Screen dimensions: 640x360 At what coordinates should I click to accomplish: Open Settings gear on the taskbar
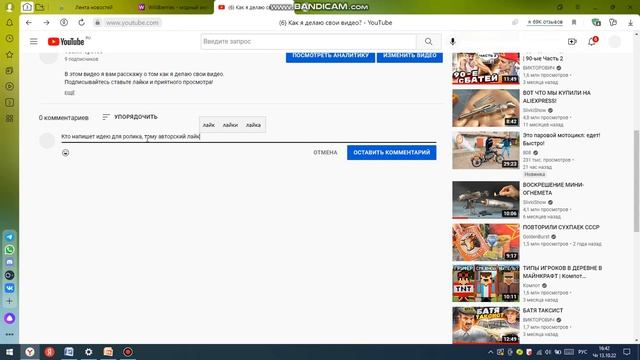tap(88, 352)
